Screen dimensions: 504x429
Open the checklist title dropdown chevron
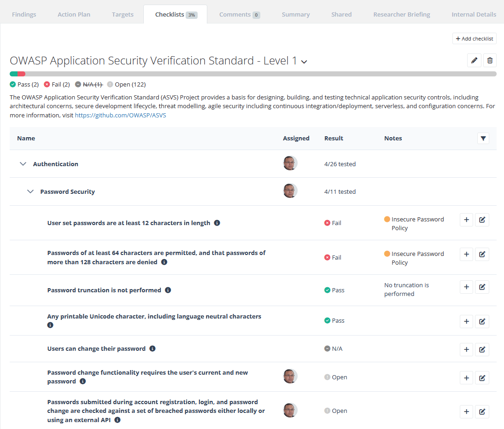point(304,62)
